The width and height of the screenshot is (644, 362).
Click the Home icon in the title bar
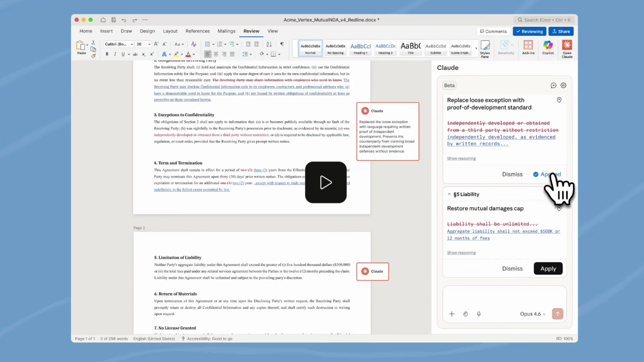(103, 20)
